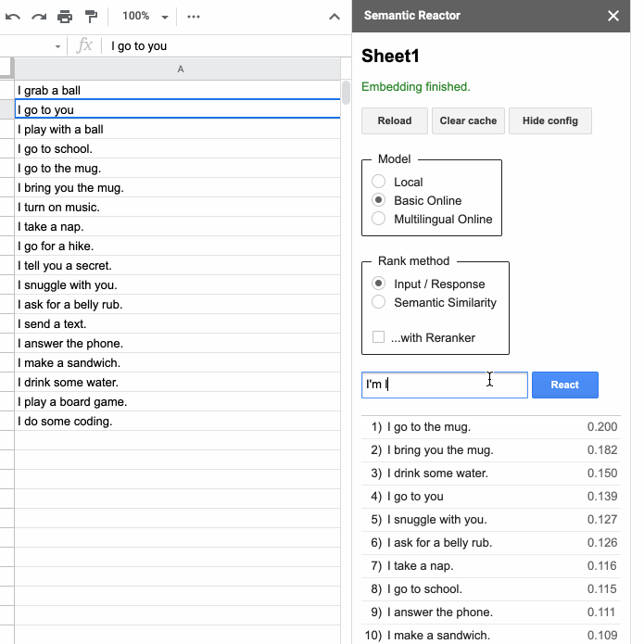Select the Multilingual Online model
Screen dimensions: 644x644
(x=378, y=219)
